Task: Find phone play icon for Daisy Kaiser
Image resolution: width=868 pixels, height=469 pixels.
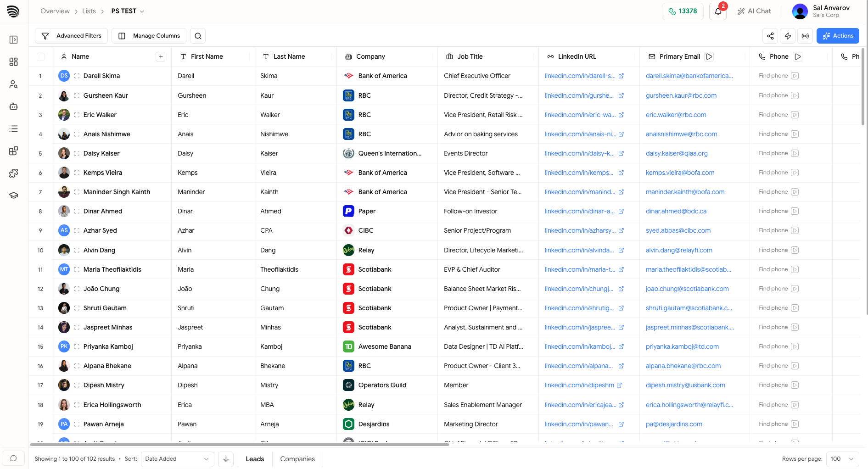Action: pos(795,153)
